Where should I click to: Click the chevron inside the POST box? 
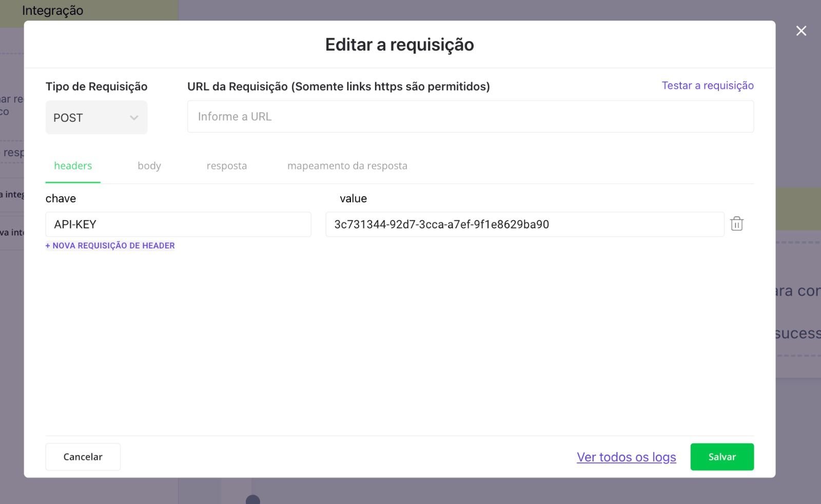134,118
